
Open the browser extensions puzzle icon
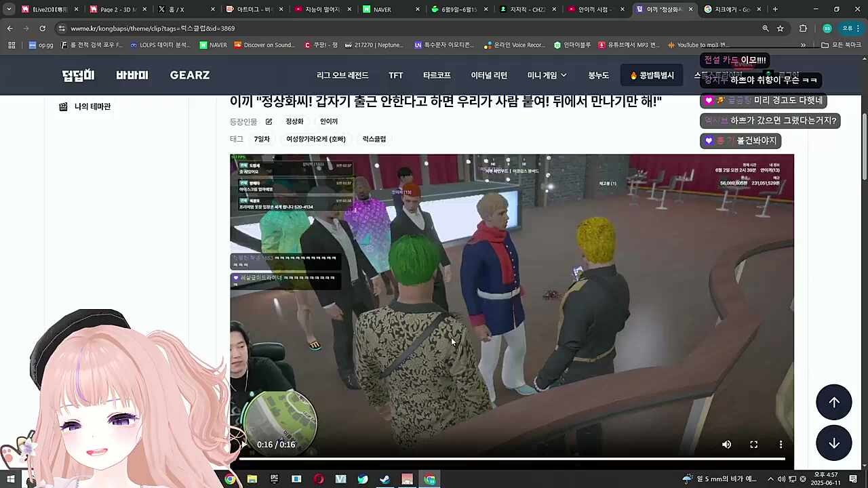803,28
